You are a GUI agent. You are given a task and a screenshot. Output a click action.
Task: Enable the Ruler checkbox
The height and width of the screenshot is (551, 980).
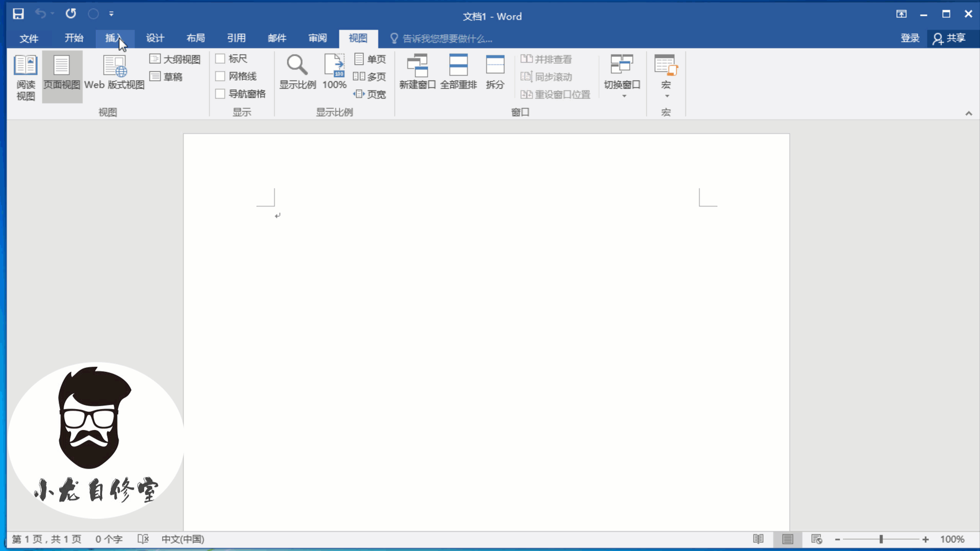pyautogui.click(x=220, y=59)
